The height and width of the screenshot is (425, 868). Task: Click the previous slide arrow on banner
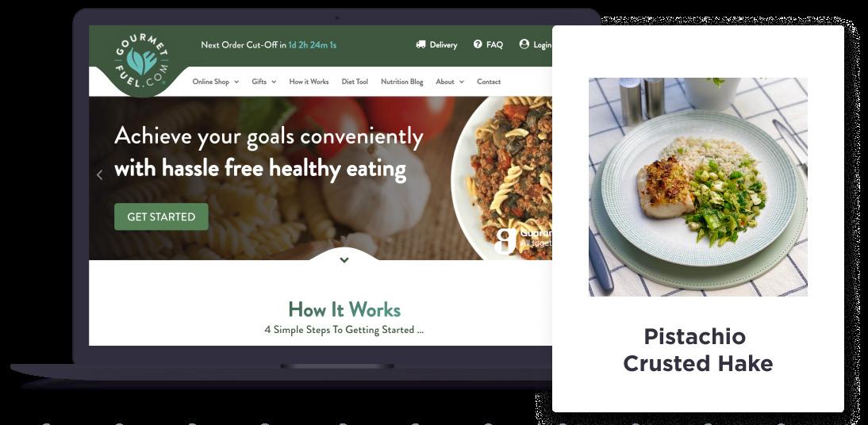pos(100,175)
